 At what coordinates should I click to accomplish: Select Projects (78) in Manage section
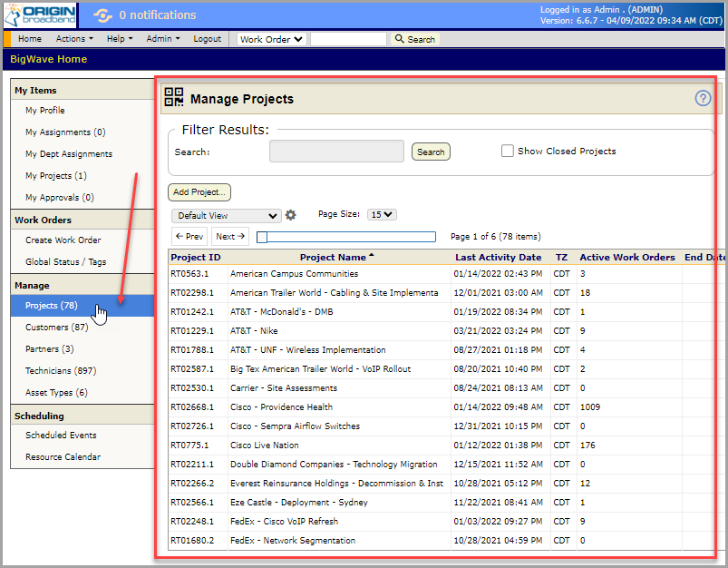(x=83, y=306)
